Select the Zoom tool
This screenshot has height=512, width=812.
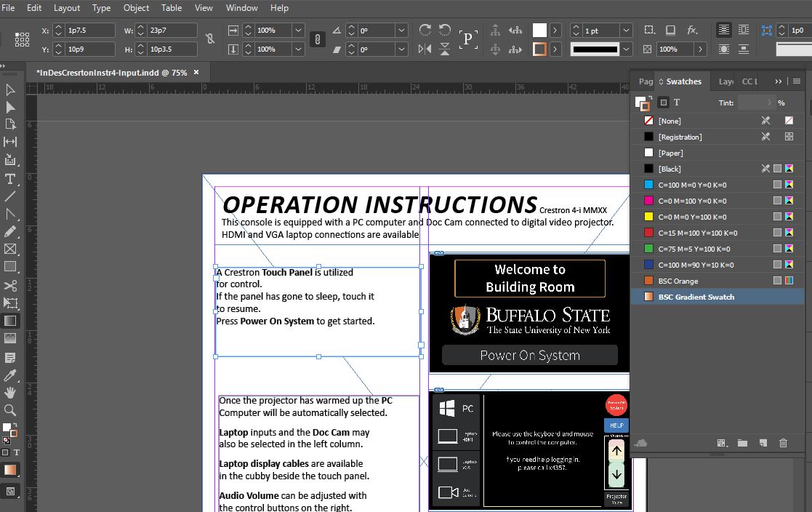9,411
